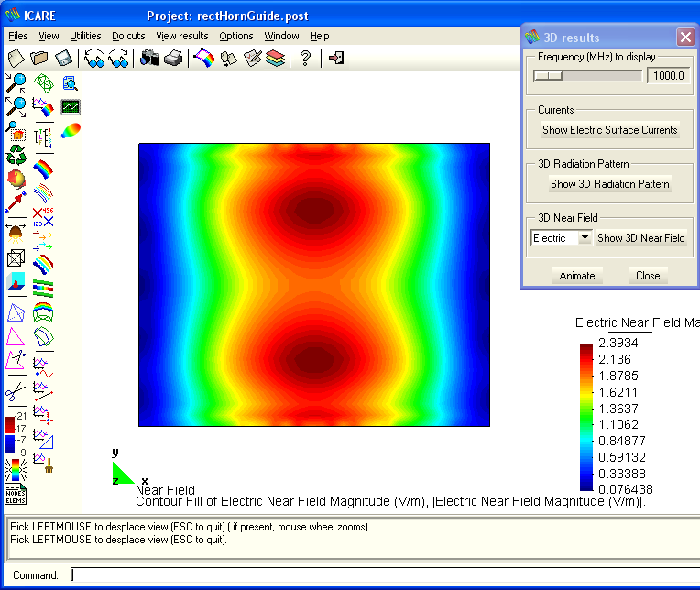
Task: Open a project with the folder icon
Action: [39, 59]
